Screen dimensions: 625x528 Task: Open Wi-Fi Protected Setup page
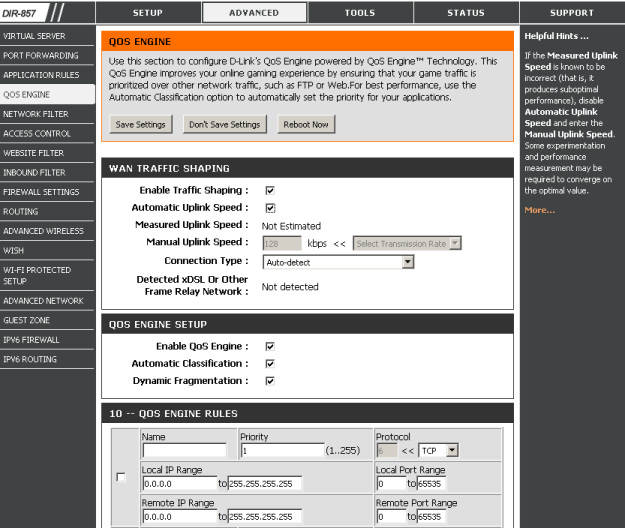(x=47, y=275)
